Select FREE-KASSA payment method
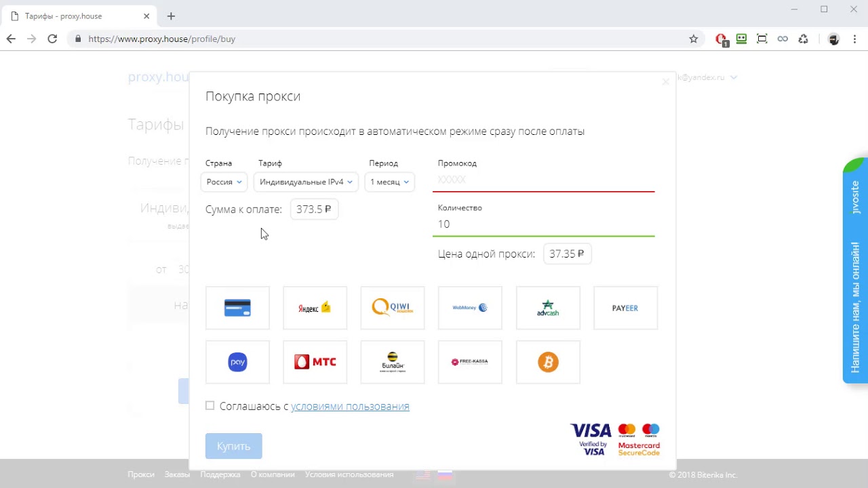Image resolution: width=868 pixels, height=488 pixels. tap(470, 362)
